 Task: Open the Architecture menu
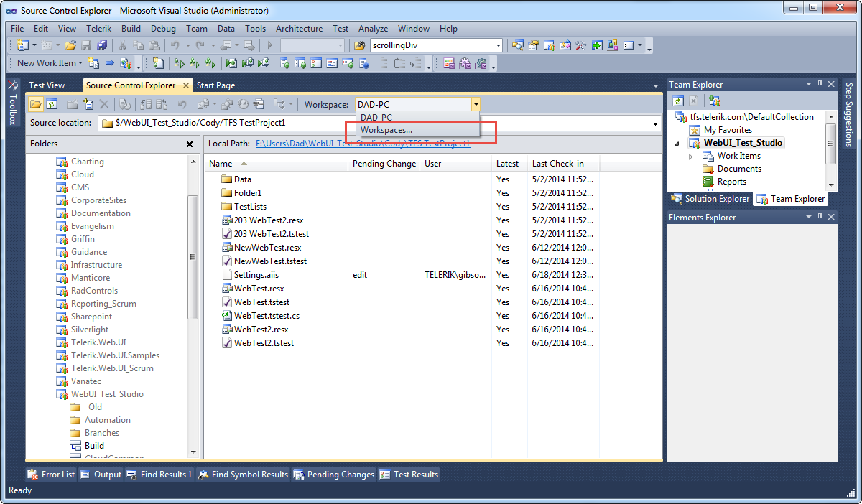click(x=299, y=29)
